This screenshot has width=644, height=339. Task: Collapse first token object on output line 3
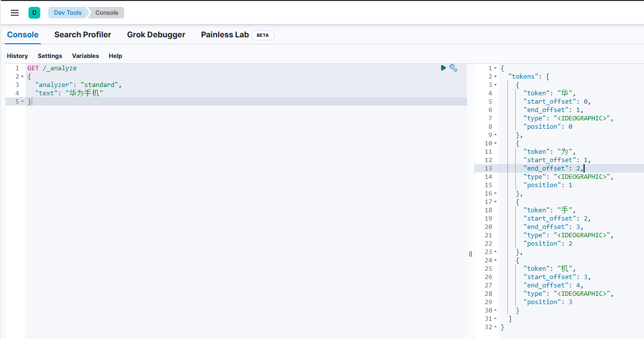click(495, 85)
